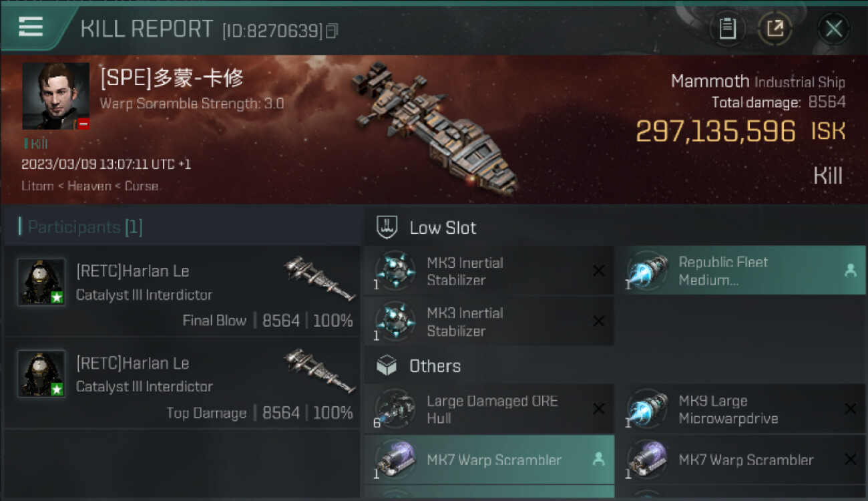868x501 pixels.
Task: Select Top Damage participant Harlan Le
Action: click(x=133, y=363)
